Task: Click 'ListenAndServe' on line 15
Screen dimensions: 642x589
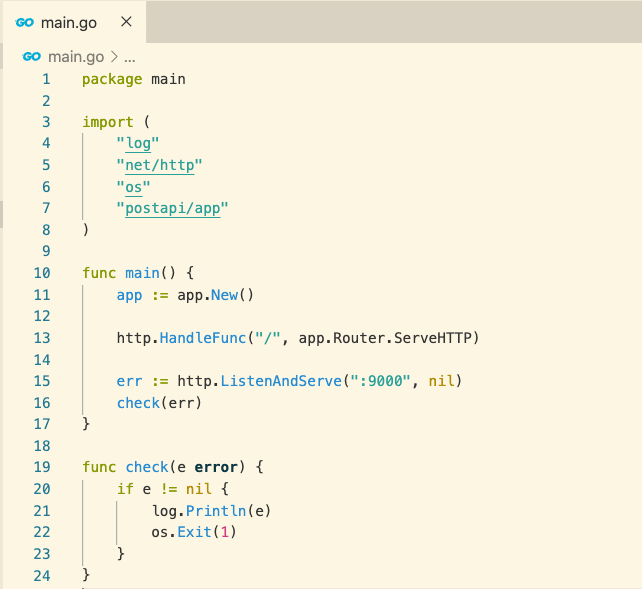Action: [x=281, y=381]
